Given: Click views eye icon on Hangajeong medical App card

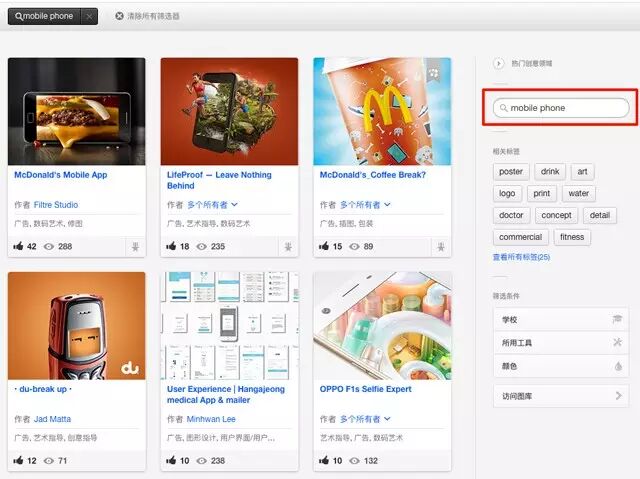Looking at the screenshot, I should click(202, 461).
